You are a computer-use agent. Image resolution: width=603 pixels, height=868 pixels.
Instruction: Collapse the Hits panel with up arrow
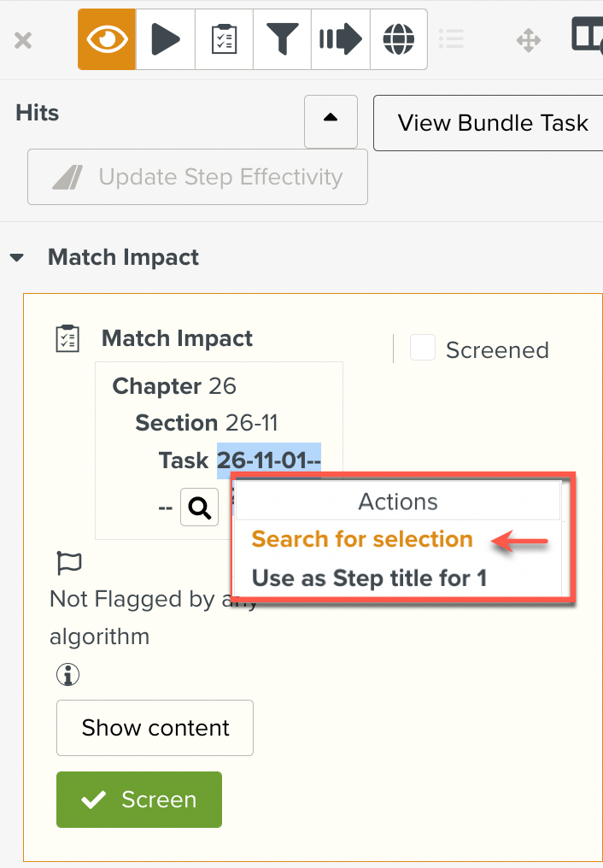coord(331,121)
